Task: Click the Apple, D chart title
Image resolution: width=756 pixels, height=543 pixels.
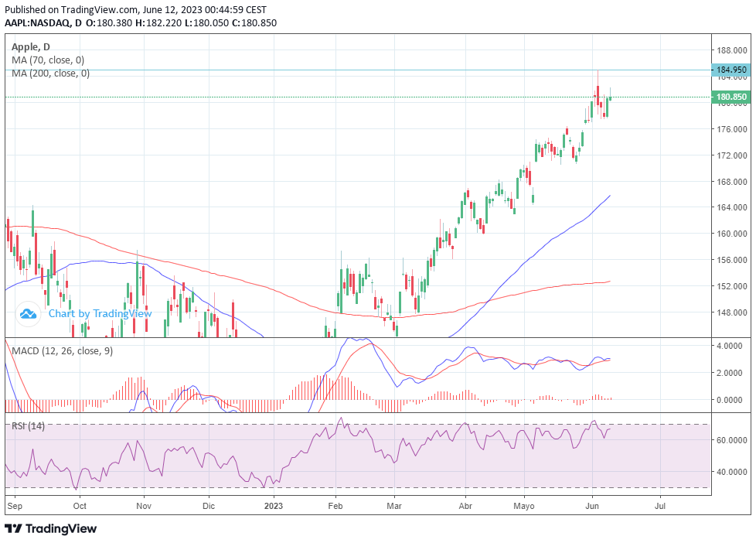Action: coord(31,47)
